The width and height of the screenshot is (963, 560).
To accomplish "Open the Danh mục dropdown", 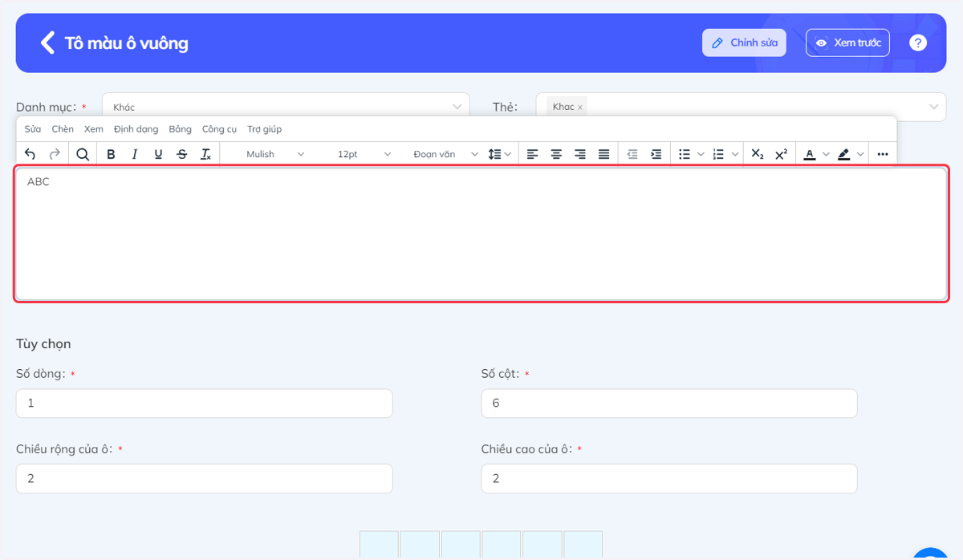I will [286, 107].
